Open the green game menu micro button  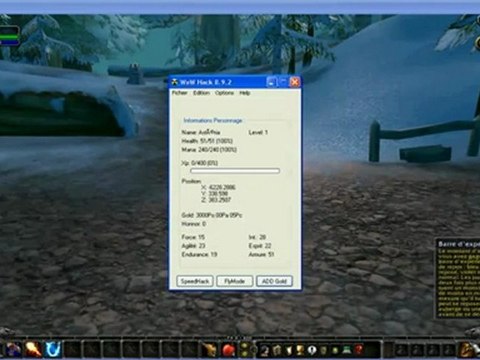[x=347, y=349]
